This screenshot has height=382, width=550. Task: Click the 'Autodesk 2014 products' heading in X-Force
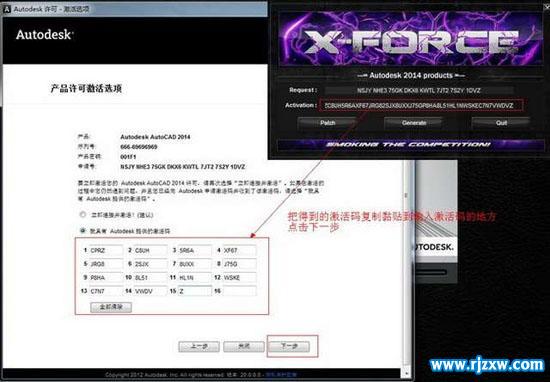(x=411, y=75)
